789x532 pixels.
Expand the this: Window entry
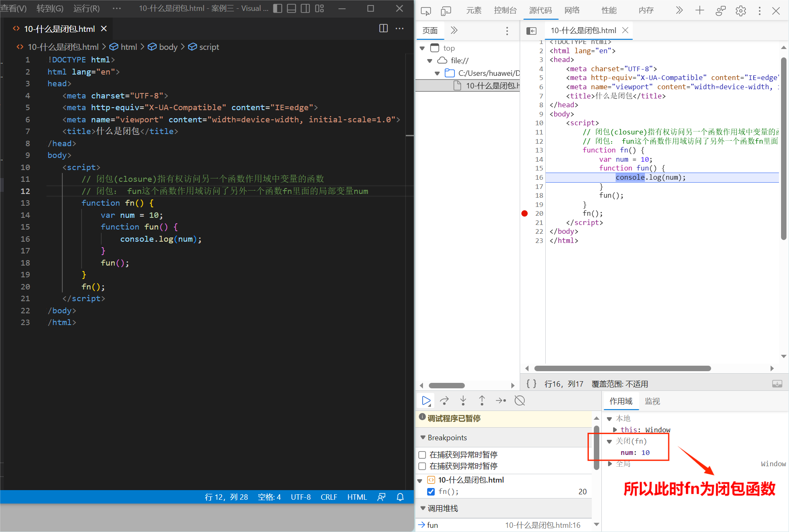coord(615,430)
